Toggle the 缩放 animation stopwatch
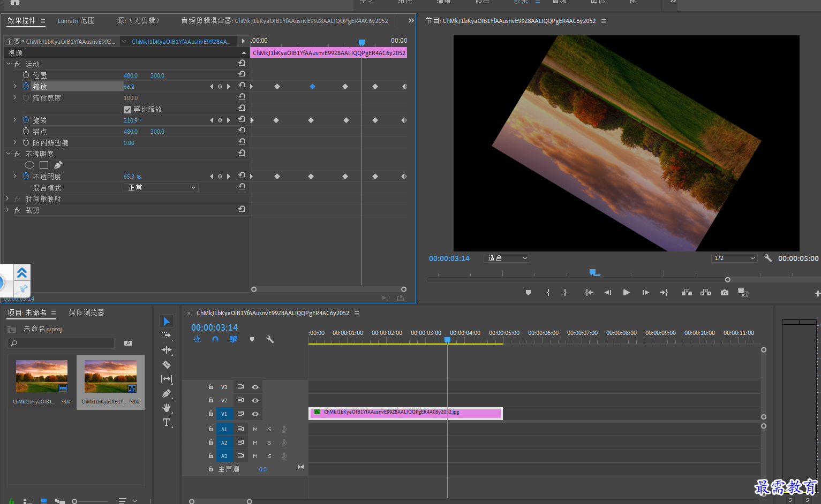This screenshot has width=821, height=504. 26,86
